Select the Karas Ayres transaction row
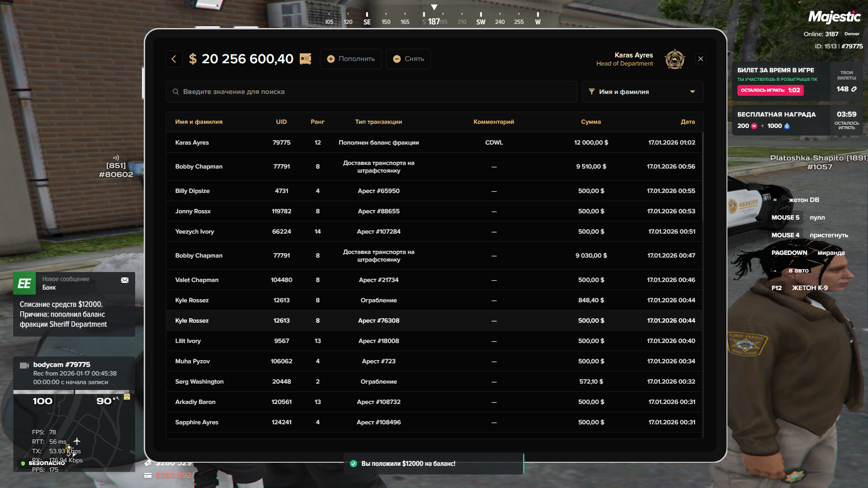The height and width of the screenshot is (488, 868). pyautogui.click(x=434, y=142)
